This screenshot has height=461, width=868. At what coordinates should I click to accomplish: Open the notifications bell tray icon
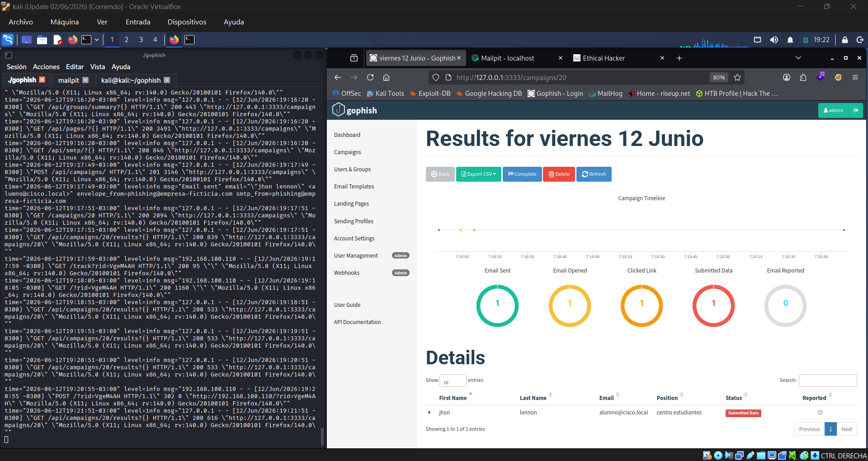(x=790, y=40)
